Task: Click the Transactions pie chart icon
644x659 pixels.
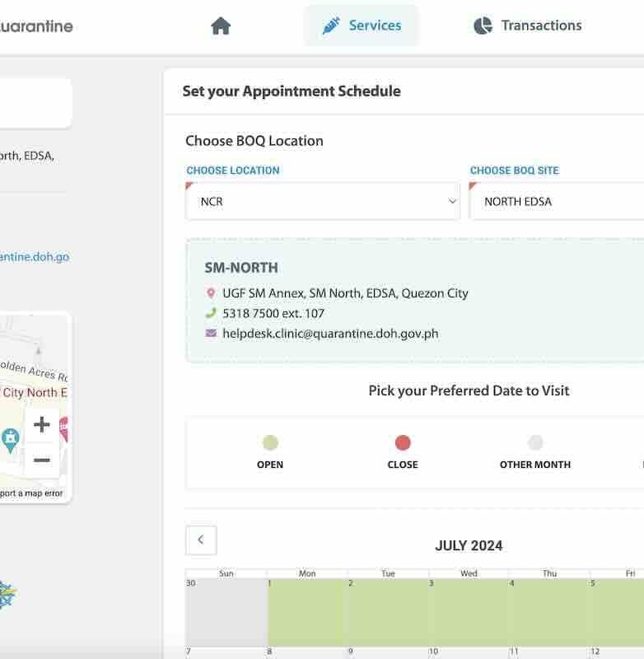Action: pos(483,26)
